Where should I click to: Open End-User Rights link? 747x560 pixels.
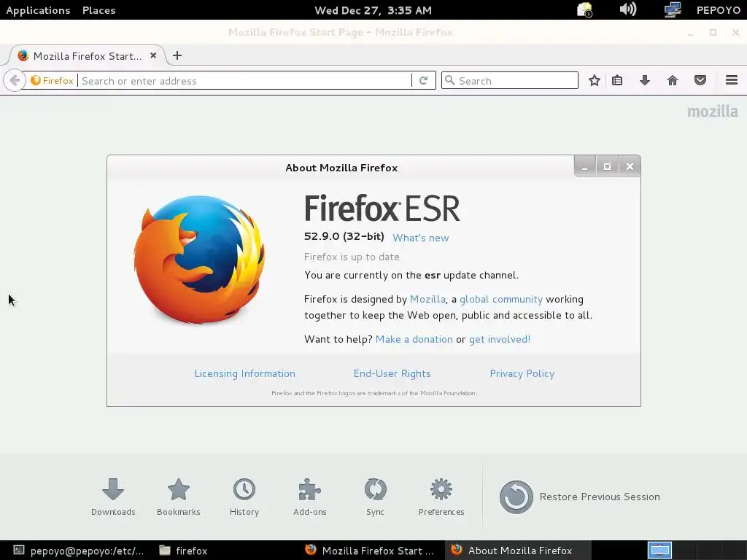click(392, 373)
